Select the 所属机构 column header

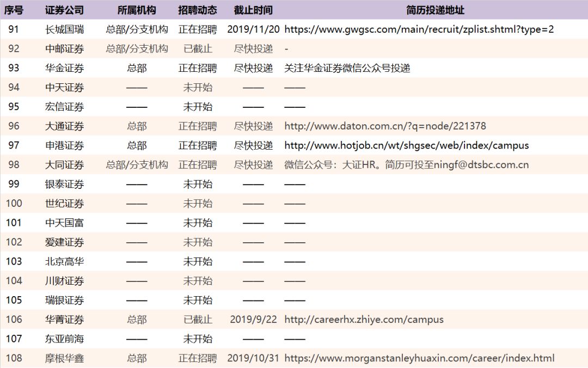(137, 10)
